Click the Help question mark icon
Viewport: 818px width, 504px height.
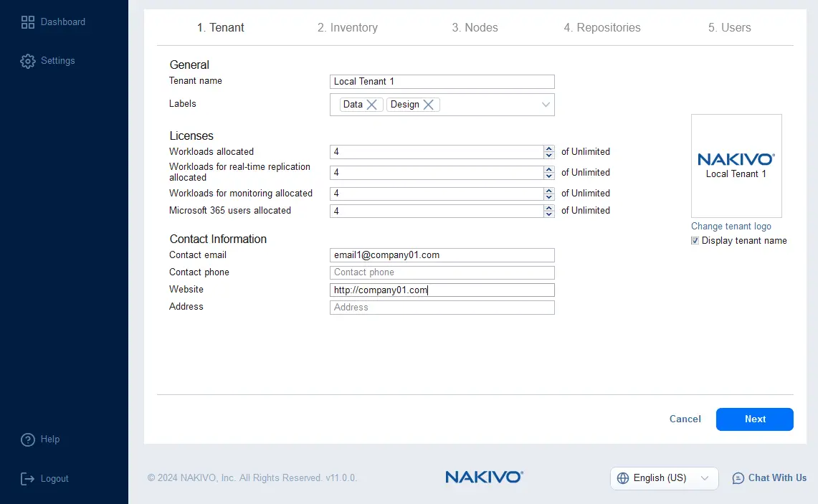pos(28,439)
